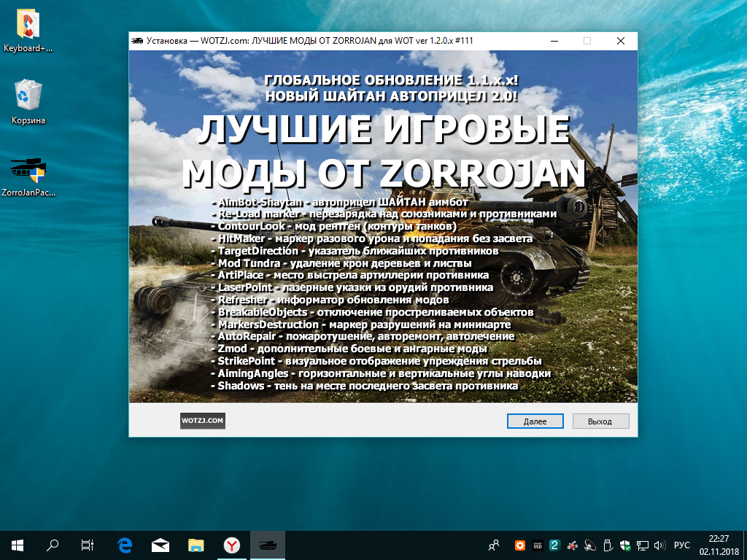Image resolution: width=747 pixels, height=560 pixels.
Task: Click the SSD tray icon
Action: [x=538, y=545]
